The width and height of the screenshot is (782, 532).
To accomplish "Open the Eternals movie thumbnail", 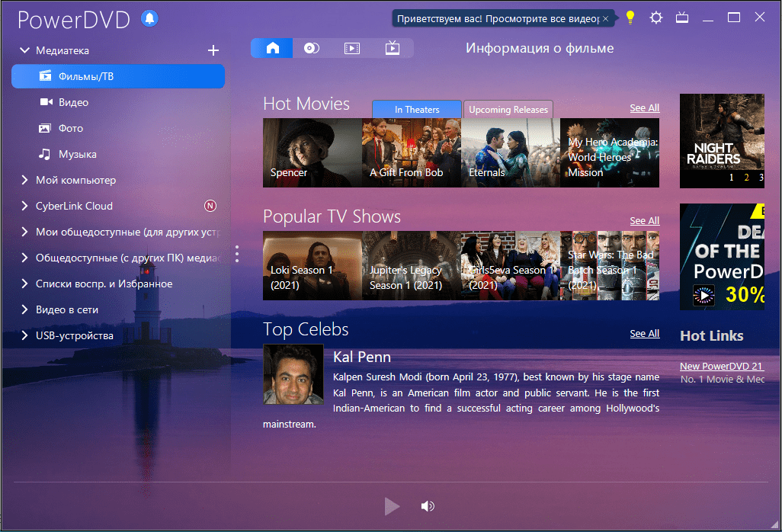I will coord(511,152).
